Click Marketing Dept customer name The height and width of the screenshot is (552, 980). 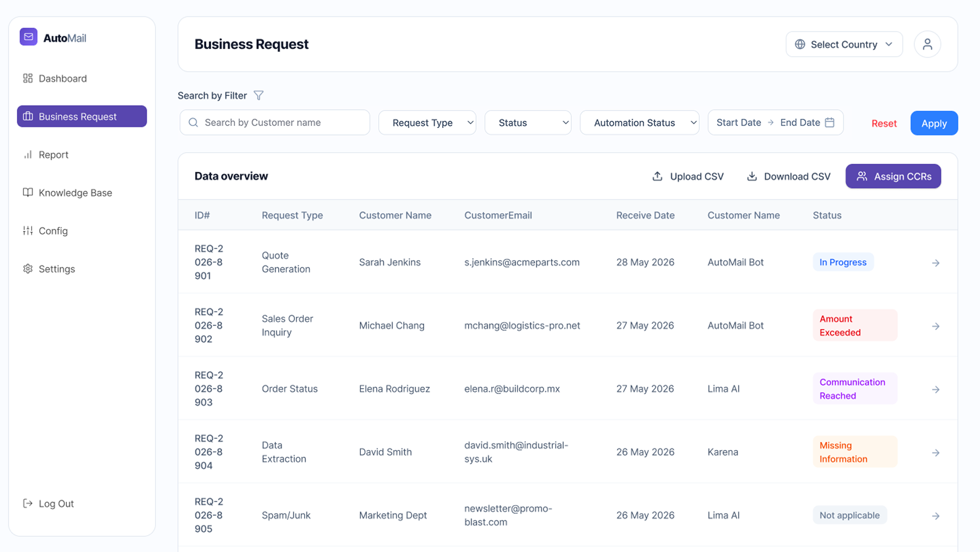pos(393,515)
